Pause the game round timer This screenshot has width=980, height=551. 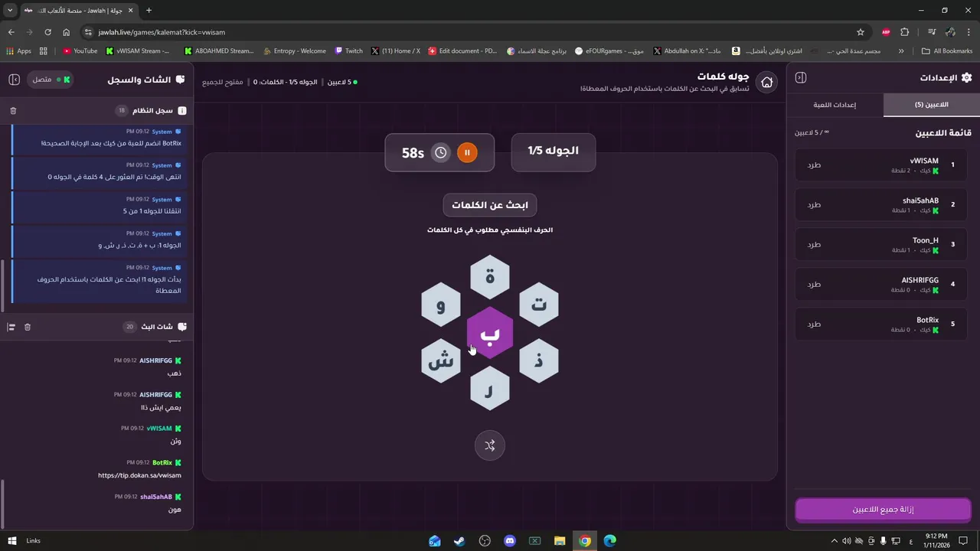pos(467,152)
